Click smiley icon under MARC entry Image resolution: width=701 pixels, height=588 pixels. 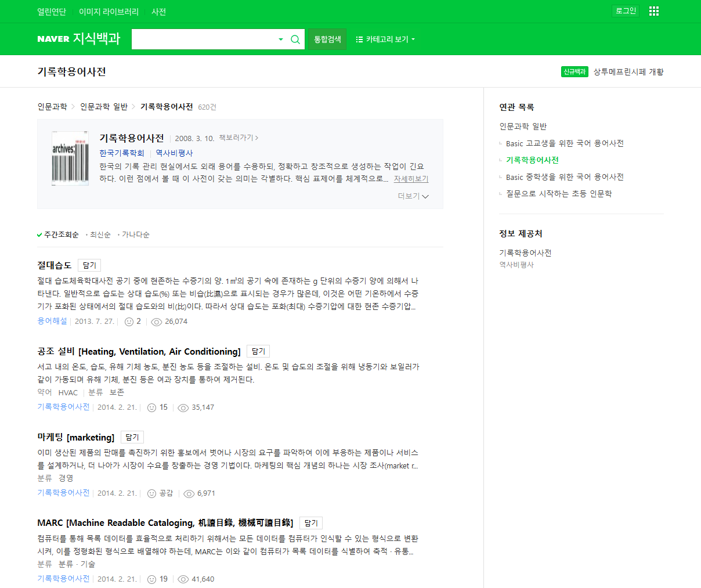click(151, 579)
